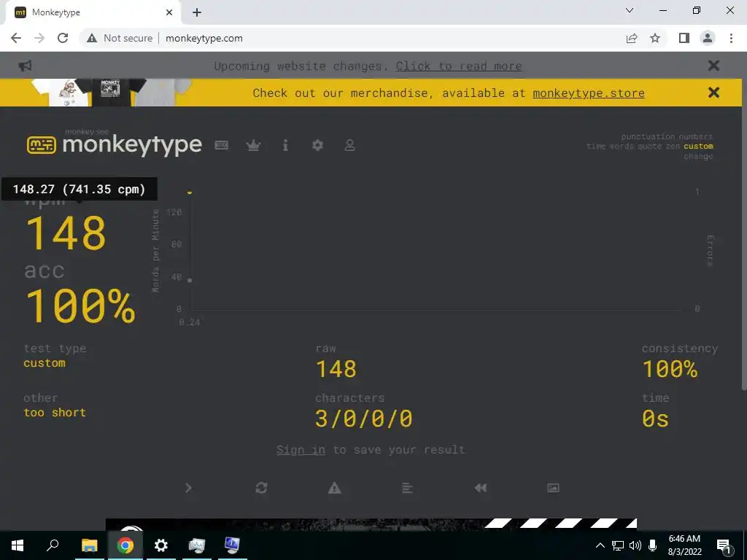Click the large 148 wpm value
747x560 pixels.
coord(66,233)
